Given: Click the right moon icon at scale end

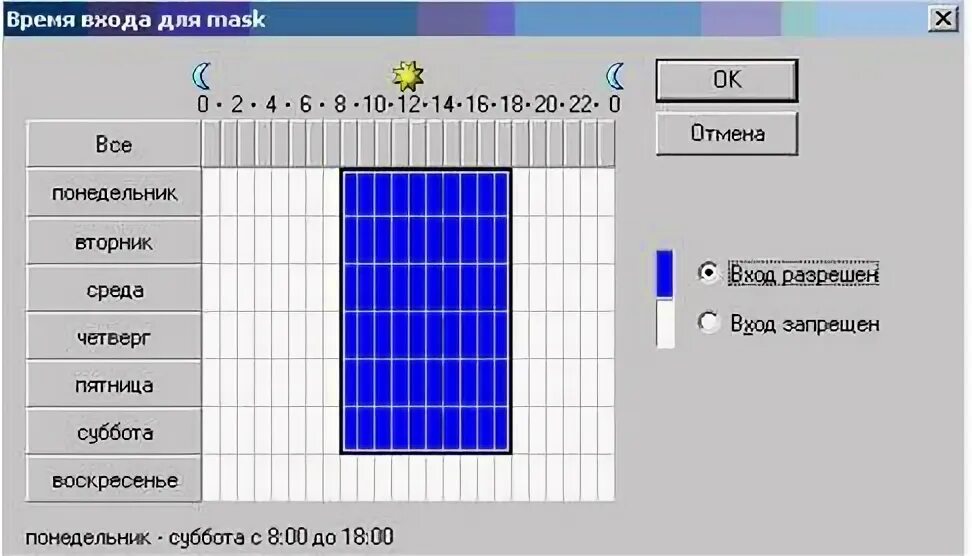Looking at the screenshot, I should pos(615,77).
